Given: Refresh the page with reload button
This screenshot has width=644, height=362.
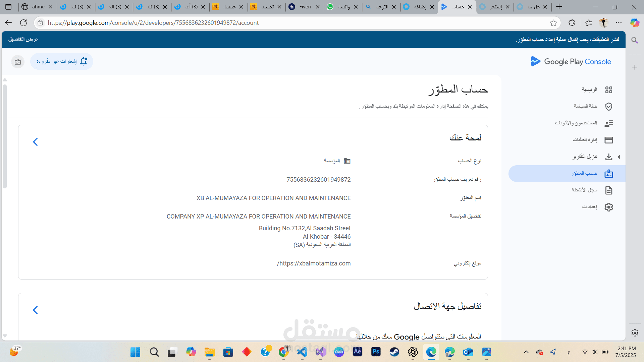Looking at the screenshot, I should point(23,23).
